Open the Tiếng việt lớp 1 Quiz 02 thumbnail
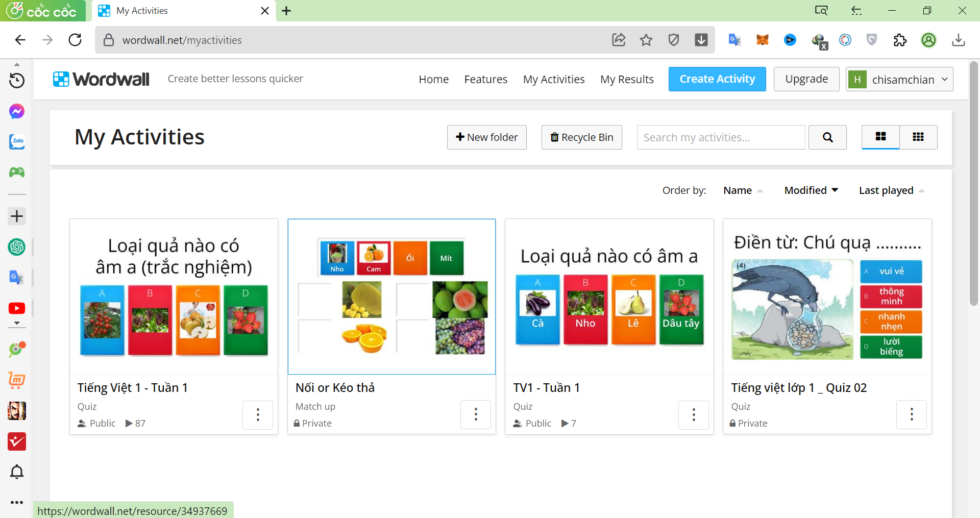This screenshot has width=980, height=518. pyautogui.click(x=827, y=297)
